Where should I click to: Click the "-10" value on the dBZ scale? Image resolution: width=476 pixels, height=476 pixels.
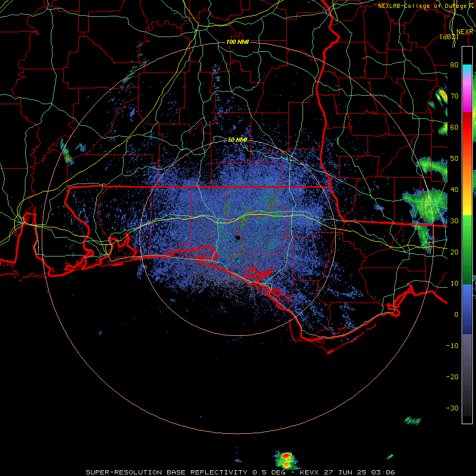(x=452, y=346)
